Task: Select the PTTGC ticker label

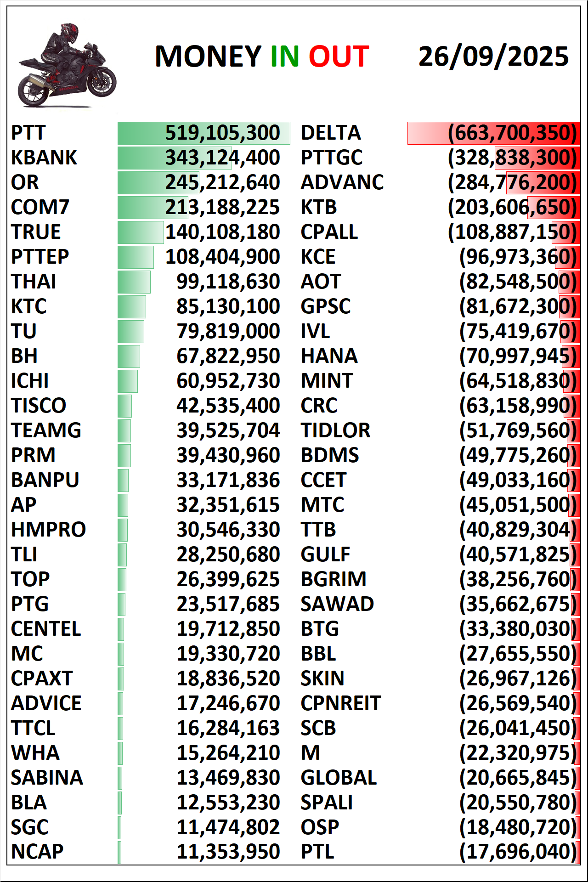Action: coord(332,158)
